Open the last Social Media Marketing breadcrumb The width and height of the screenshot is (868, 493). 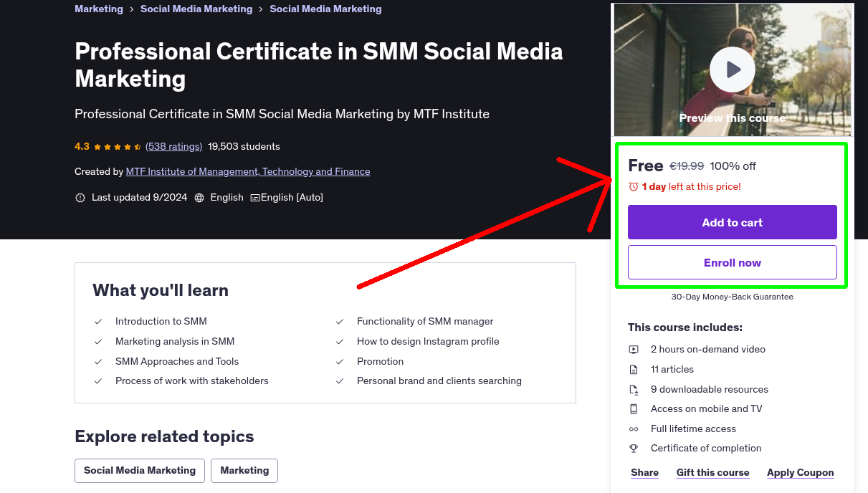point(325,9)
